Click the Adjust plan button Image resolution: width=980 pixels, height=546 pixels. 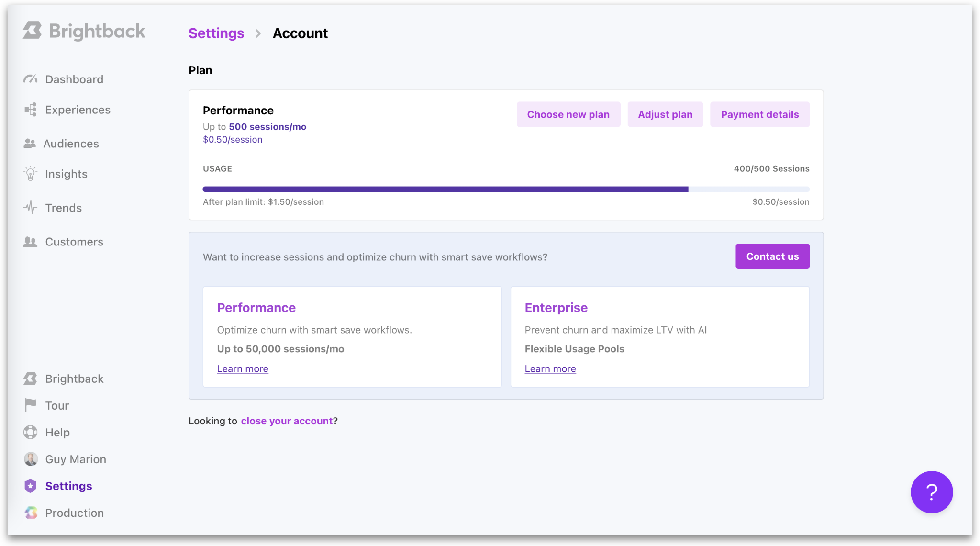point(665,114)
